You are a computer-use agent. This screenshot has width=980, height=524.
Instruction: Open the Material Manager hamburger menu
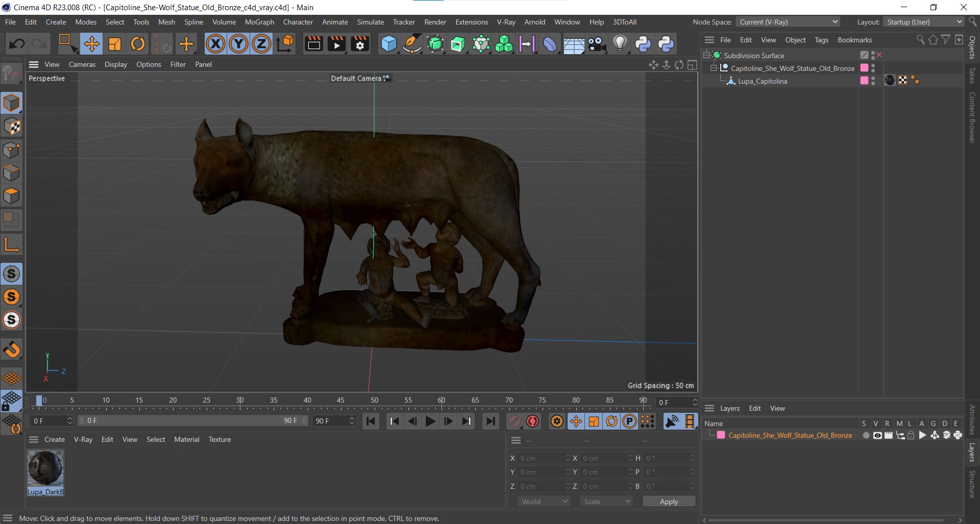[x=34, y=439]
